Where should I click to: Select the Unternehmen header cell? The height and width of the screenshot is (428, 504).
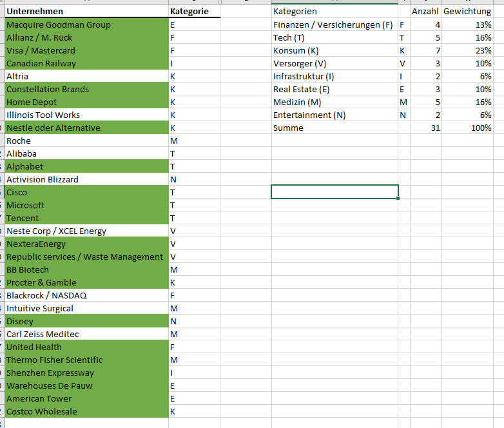87,11
